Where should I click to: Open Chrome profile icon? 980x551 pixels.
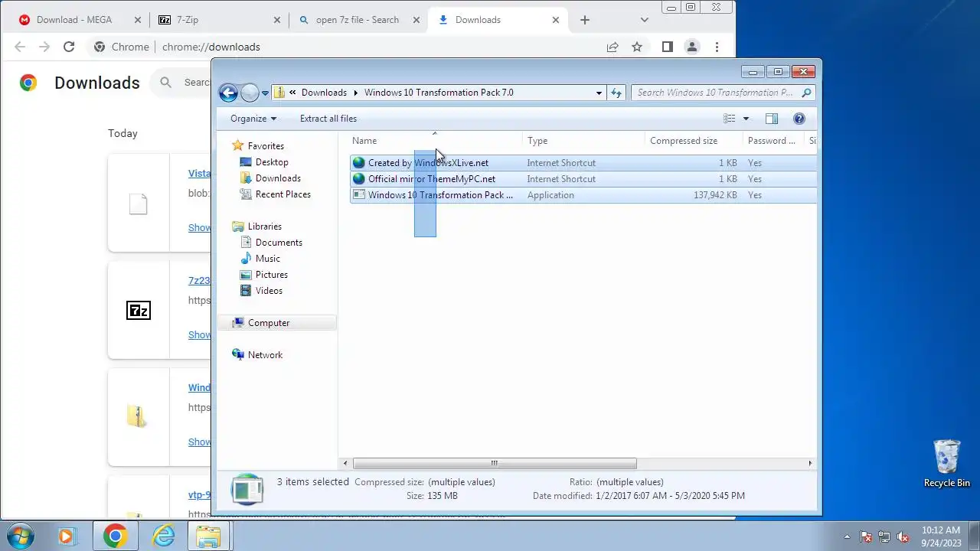click(692, 47)
